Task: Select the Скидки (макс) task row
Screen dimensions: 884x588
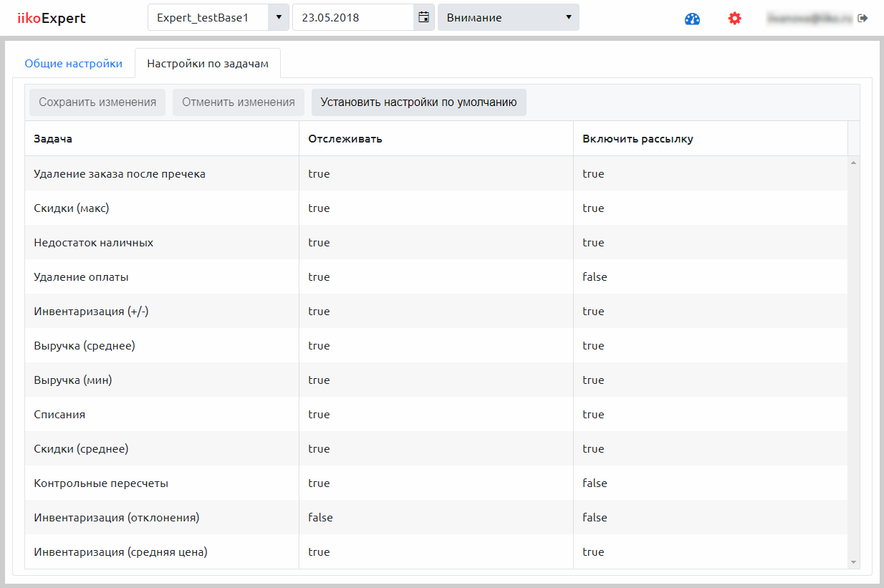Action: click(72, 208)
